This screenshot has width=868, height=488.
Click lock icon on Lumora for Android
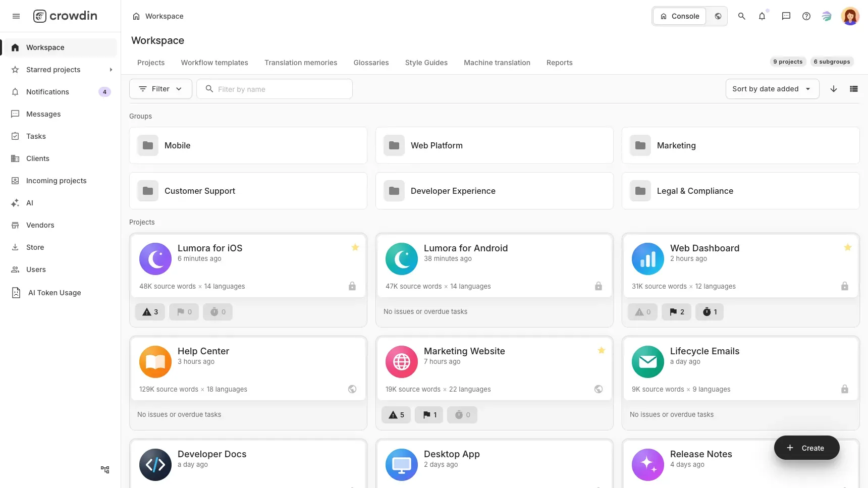click(x=599, y=286)
